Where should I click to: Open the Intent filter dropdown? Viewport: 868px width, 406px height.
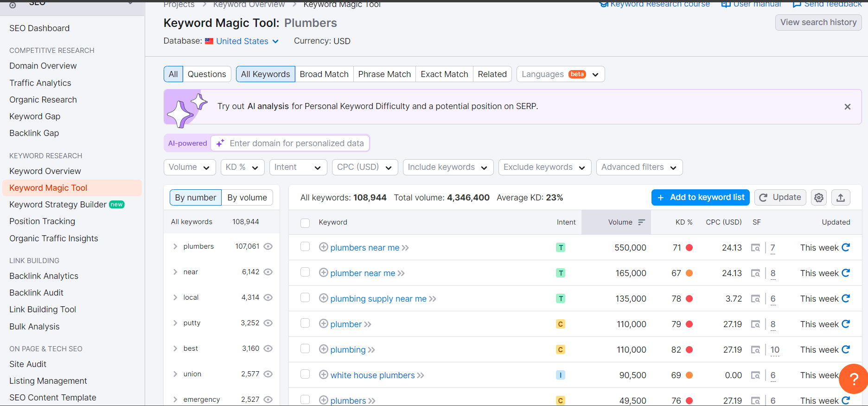click(x=298, y=167)
